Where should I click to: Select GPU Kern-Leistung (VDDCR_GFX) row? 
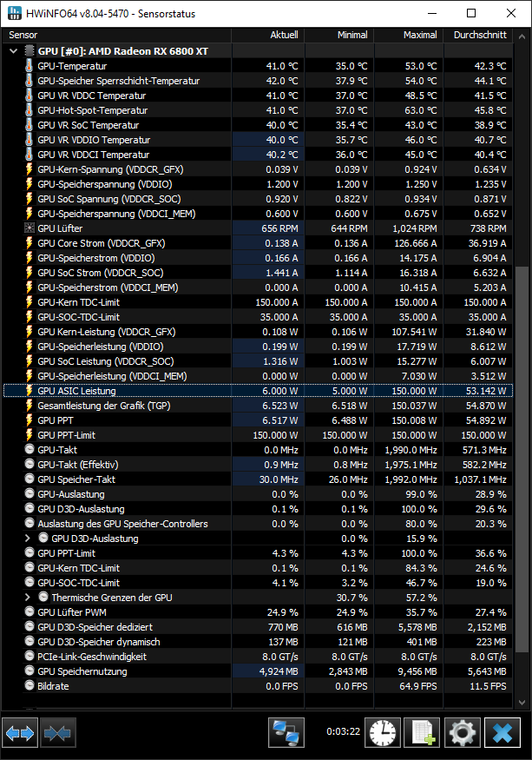[258, 332]
